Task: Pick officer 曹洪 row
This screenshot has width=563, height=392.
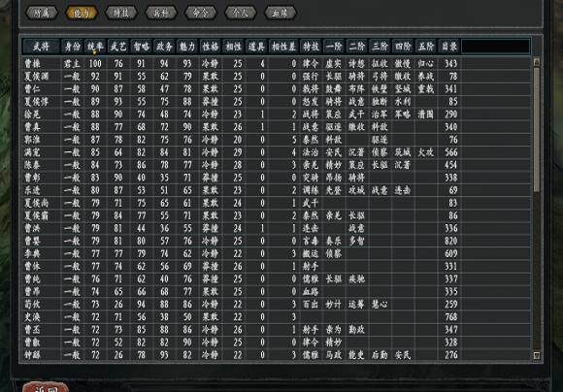Action: click(x=276, y=228)
